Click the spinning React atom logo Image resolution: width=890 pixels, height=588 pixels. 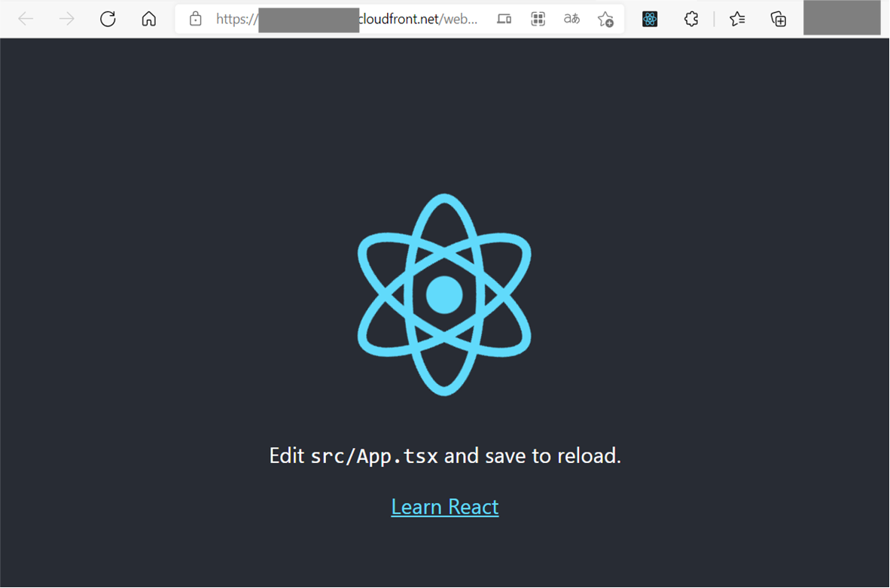(445, 294)
